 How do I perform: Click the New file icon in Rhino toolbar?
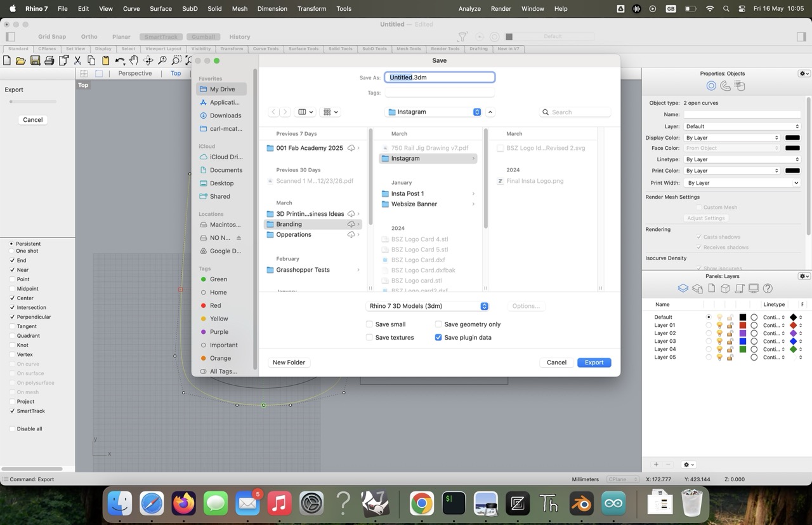click(x=7, y=60)
